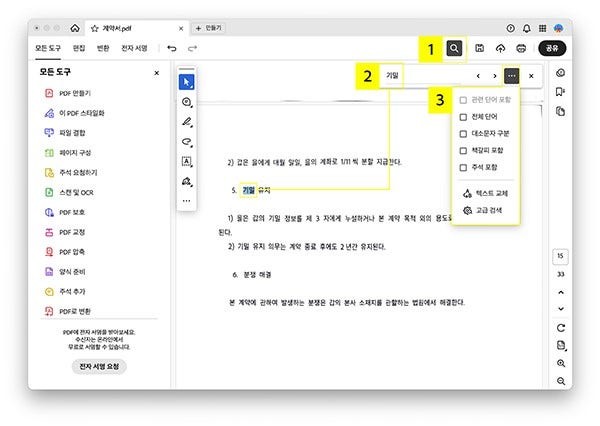Screen dimensions: 600x426
Task: Open the PDF 만들기 tool
Action: tap(67, 93)
